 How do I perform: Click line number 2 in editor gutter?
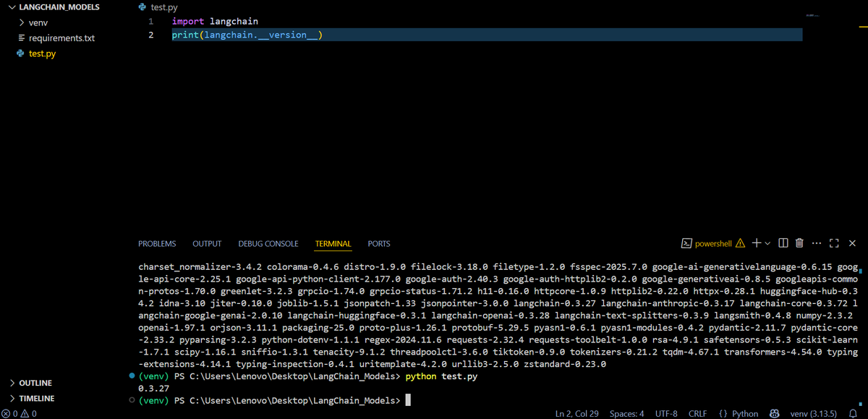click(x=150, y=35)
